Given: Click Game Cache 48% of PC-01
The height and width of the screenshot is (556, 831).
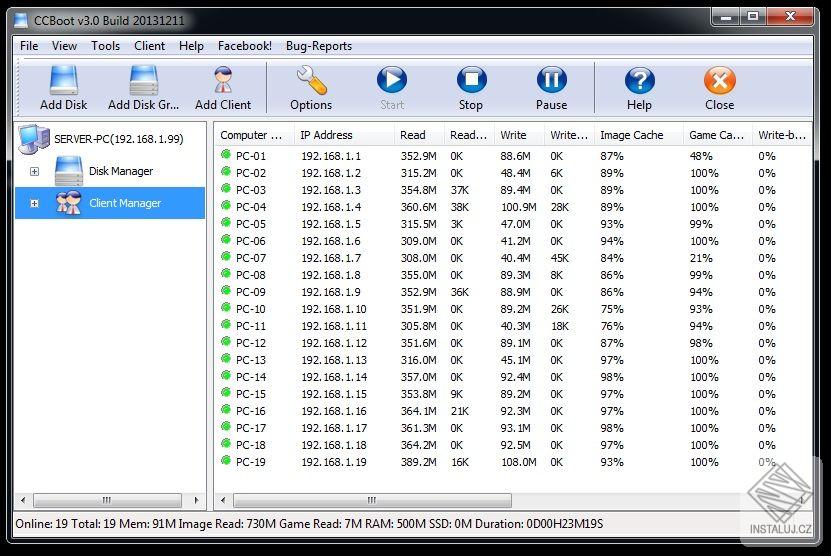Looking at the screenshot, I should [701, 156].
